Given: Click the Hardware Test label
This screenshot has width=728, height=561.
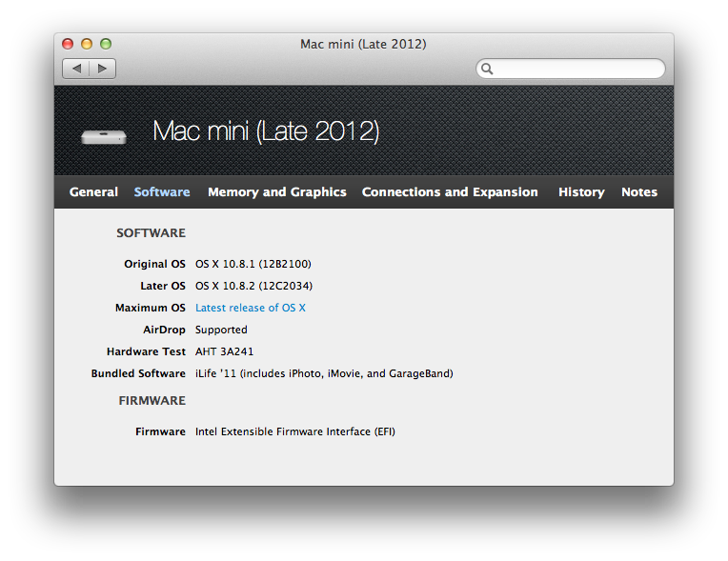Looking at the screenshot, I should point(146,351).
